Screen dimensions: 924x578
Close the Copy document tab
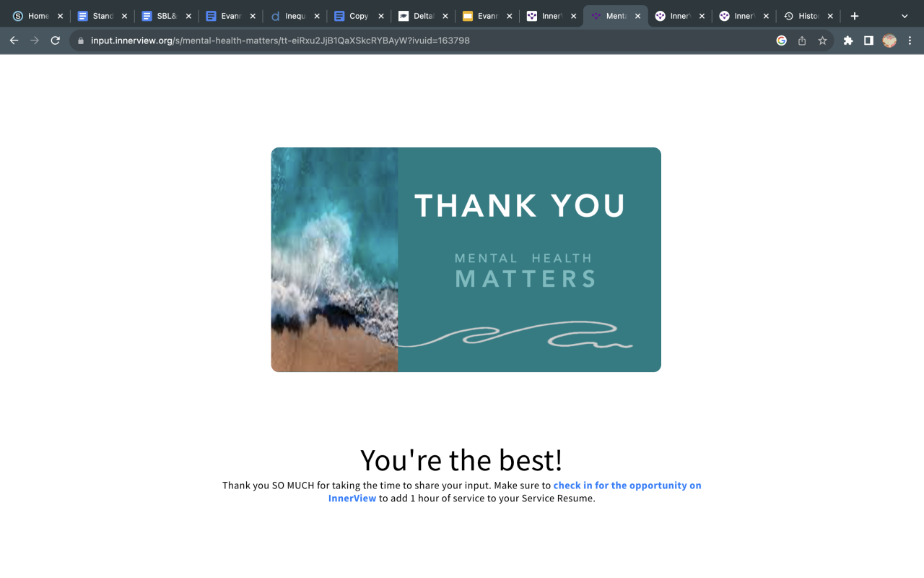[x=381, y=16]
